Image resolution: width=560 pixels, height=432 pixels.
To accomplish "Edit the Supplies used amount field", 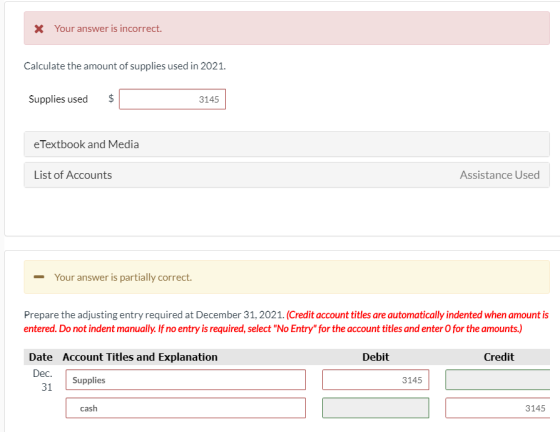I will click(x=172, y=99).
